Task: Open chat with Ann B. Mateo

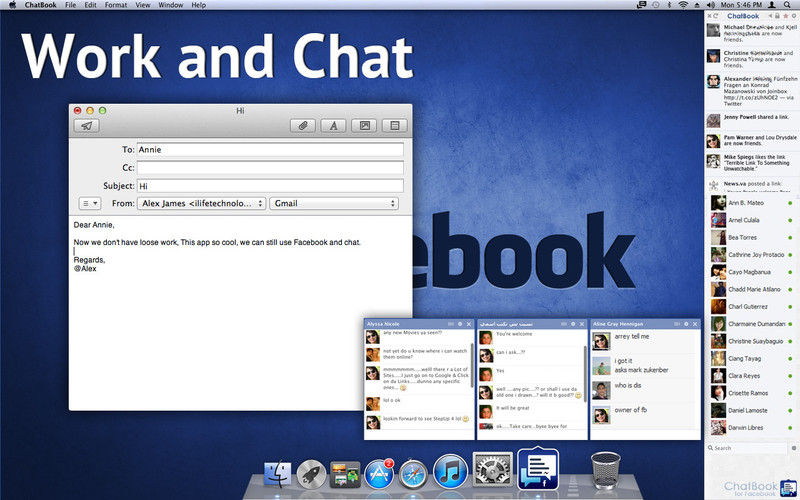Action: [752, 203]
